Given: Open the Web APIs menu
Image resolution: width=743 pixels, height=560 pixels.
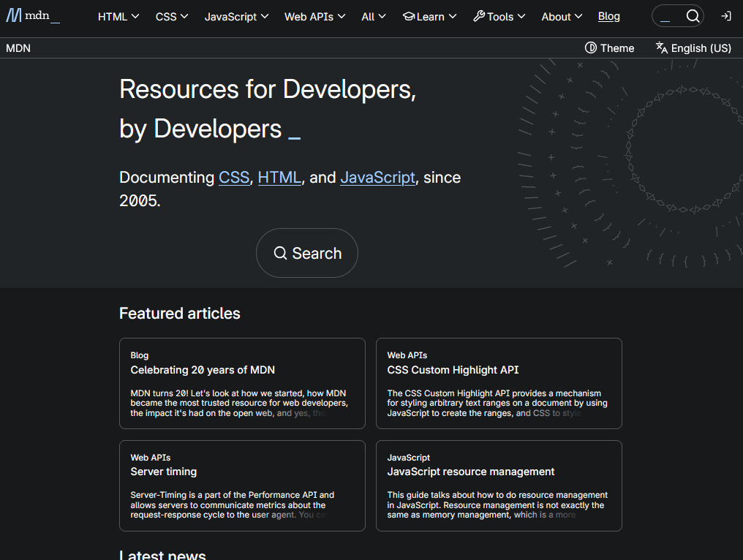Looking at the screenshot, I should pyautogui.click(x=314, y=16).
